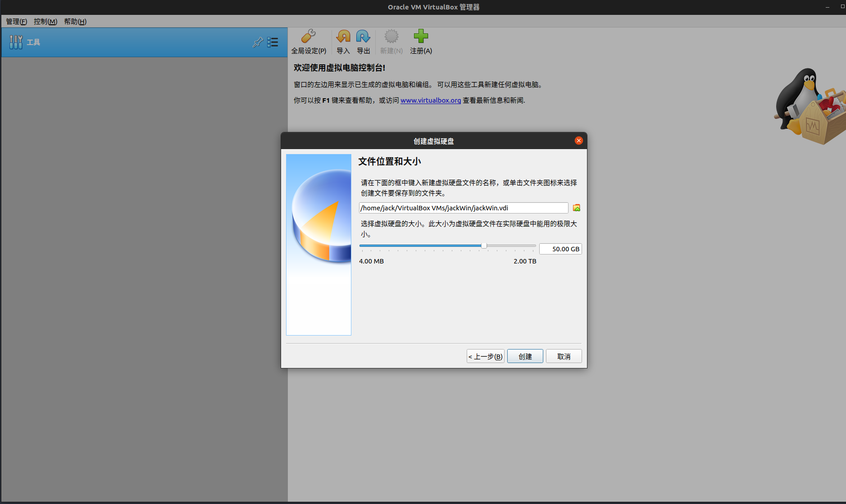Open the www.virtualbox.org link
This screenshot has height=504, width=846.
(x=431, y=100)
